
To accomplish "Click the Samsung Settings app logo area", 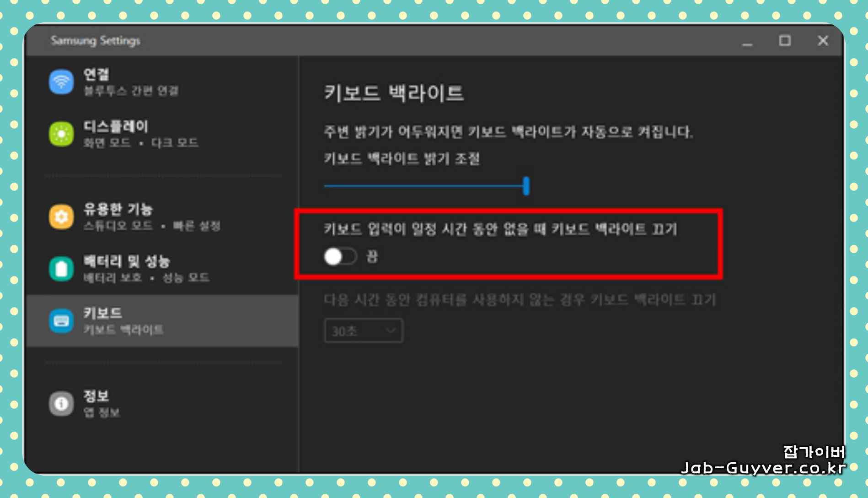I will tap(95, 41).
